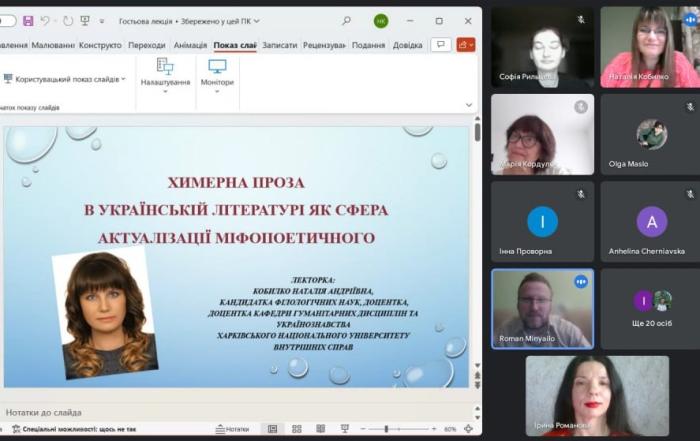The height and width of the screenshot is (441, 700).
Task: Open the Довідка tab
Action: pyautogui.click(x=408, y=45)
